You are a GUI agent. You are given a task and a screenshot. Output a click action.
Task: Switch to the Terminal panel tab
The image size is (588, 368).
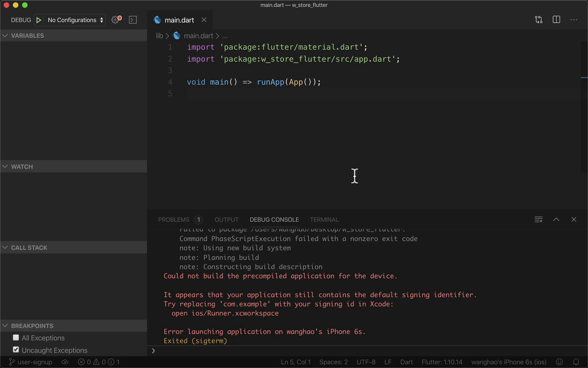[x=324, y=219]
